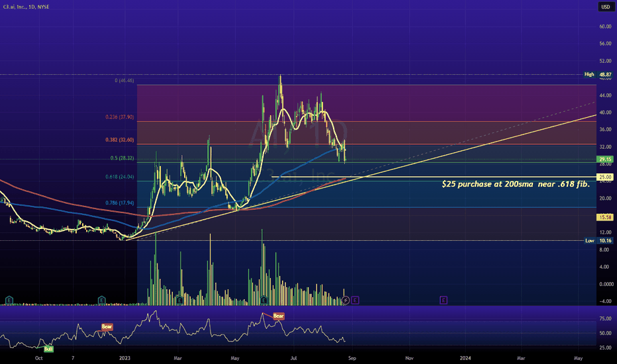
Task: Click the 52.00 price scale value
Action: point(605,61)
